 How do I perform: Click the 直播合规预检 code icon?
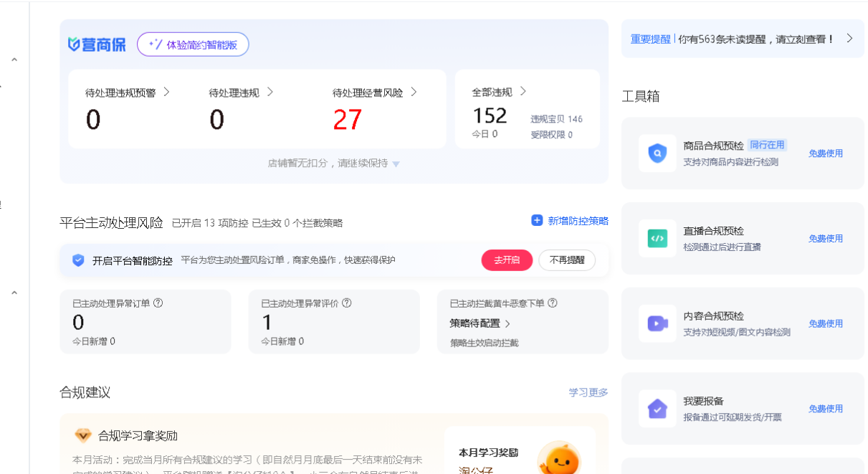pos(657,238)
